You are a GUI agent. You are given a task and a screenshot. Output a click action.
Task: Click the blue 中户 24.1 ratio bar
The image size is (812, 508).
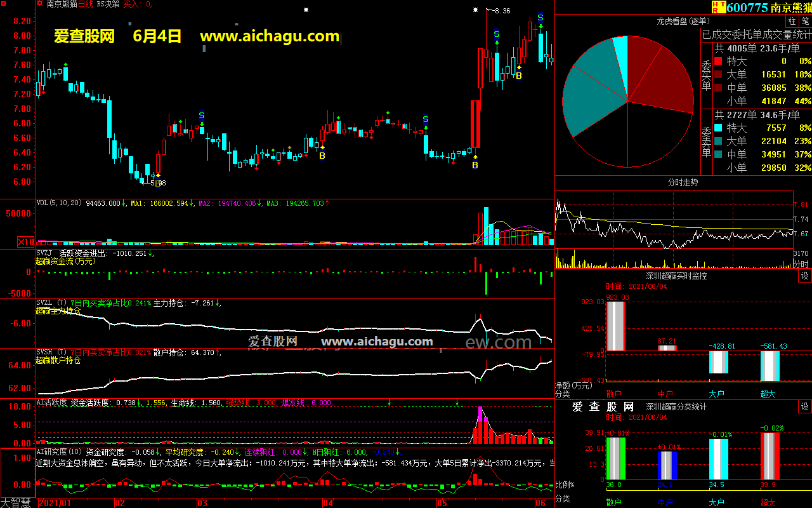(x=667, y=465)
